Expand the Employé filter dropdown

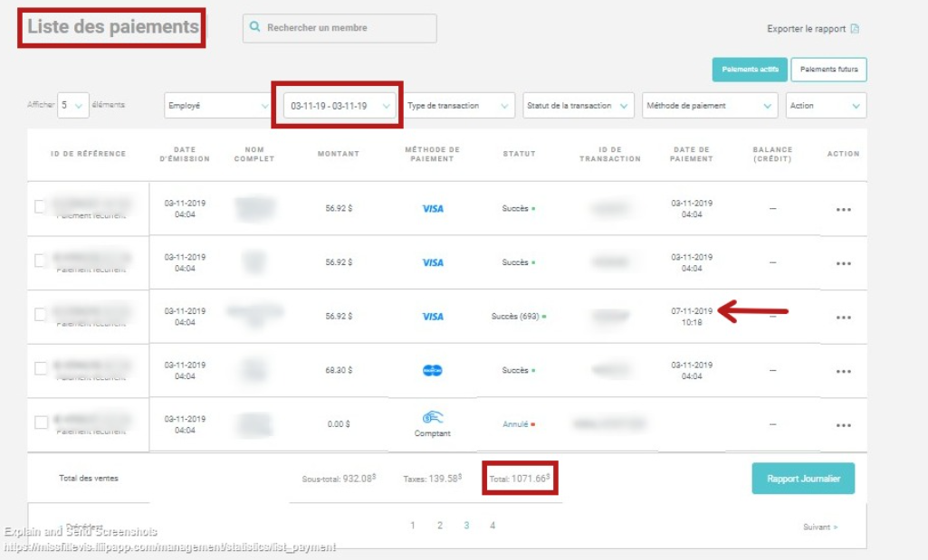217,106
